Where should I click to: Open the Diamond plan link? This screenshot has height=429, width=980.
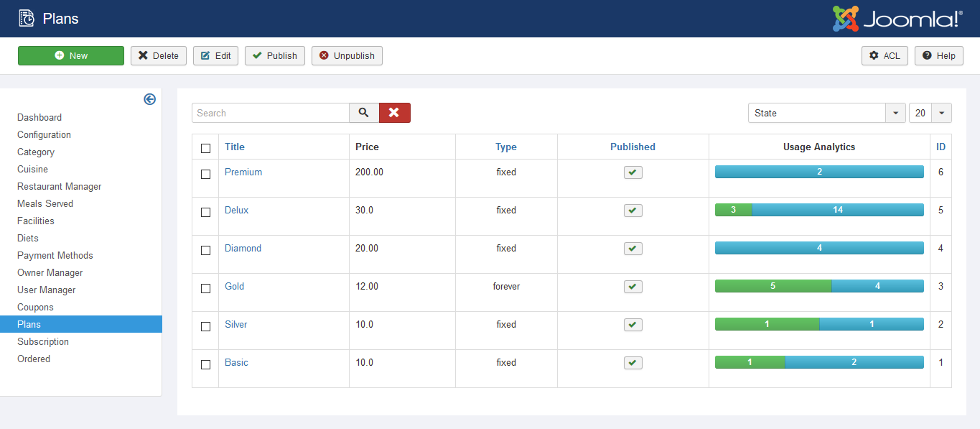coord(243,248)
